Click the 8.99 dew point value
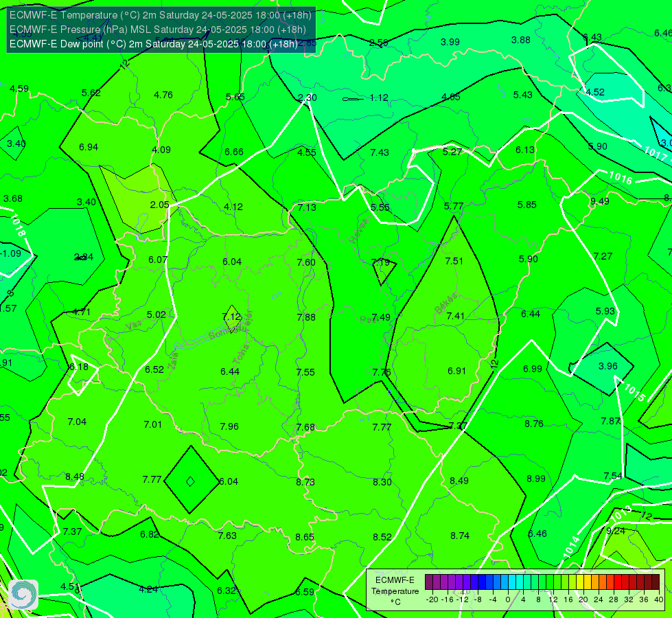The height and width of the screenshot is (618, 672). point(536,479)
